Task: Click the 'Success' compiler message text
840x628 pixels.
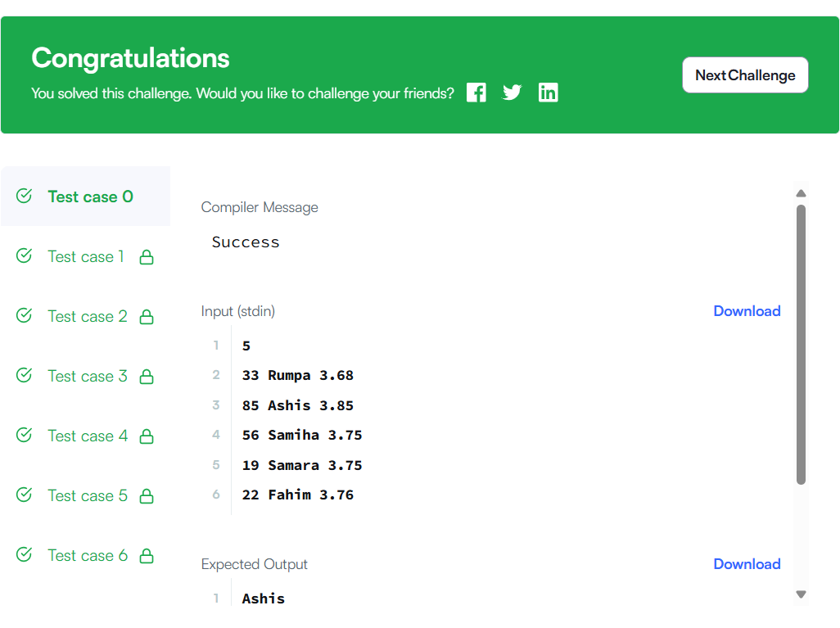Action: (246, 242)
